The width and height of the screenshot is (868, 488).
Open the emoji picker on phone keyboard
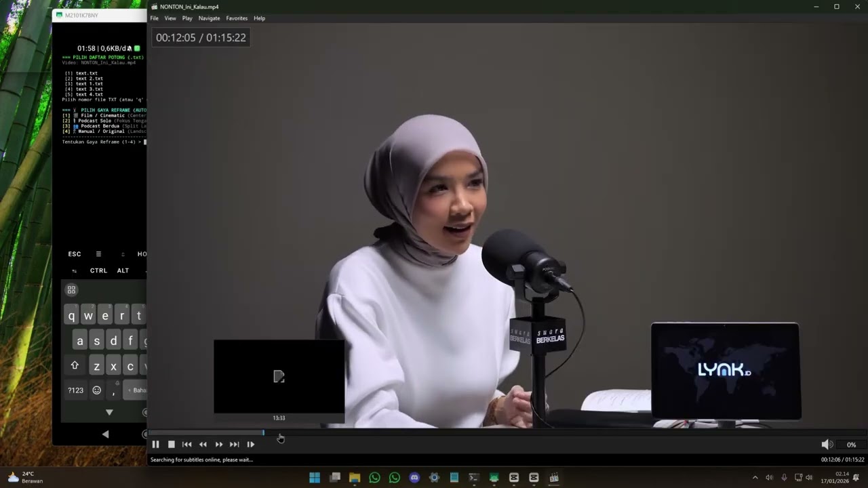click(x=97, y=390)
